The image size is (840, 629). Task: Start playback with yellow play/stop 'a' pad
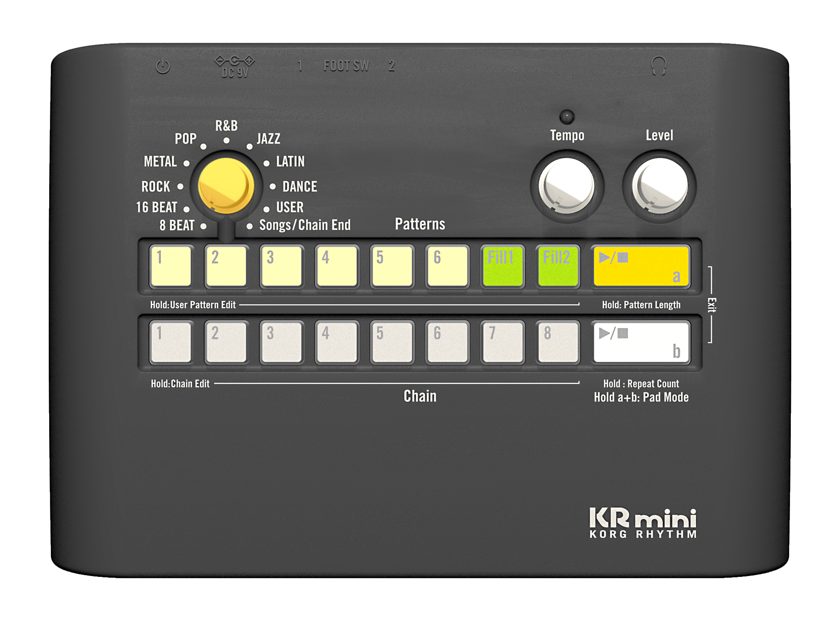click(641, 266)
